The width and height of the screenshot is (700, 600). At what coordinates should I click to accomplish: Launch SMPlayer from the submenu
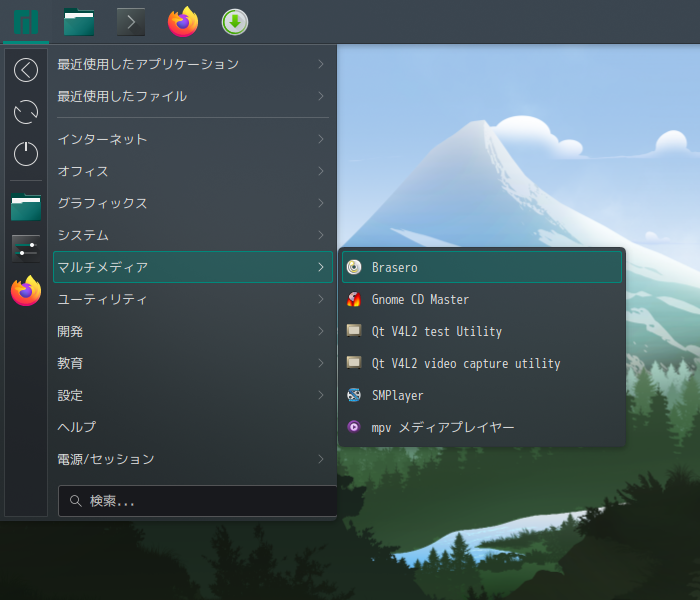click(x=482, y=395)
